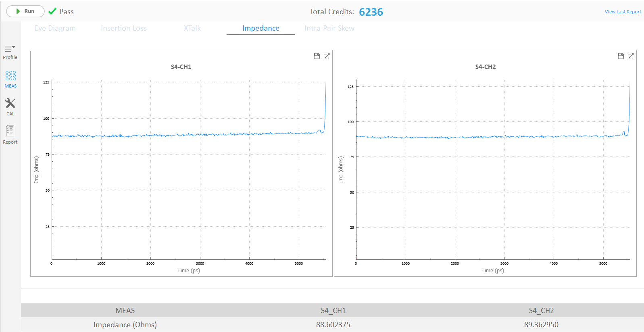This screenshot has height=332, width=644.
Task: Expand the S4-CH1 chart to full view
Action: click(x=327, y=56)
